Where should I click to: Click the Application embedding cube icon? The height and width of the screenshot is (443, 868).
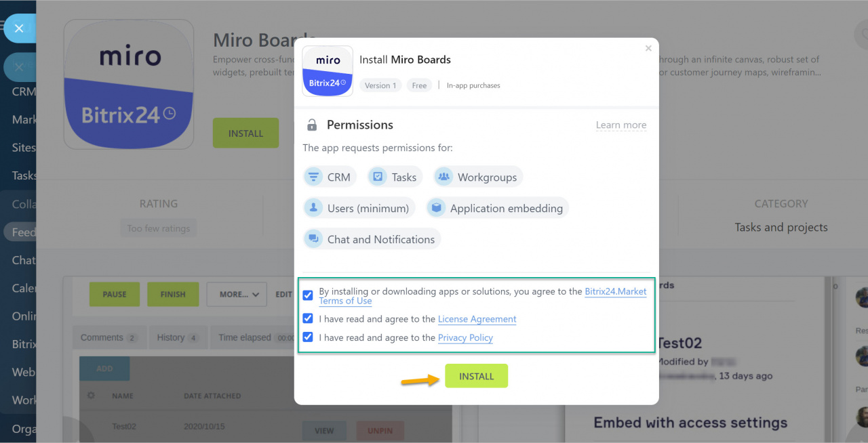(x=436, y=208)
